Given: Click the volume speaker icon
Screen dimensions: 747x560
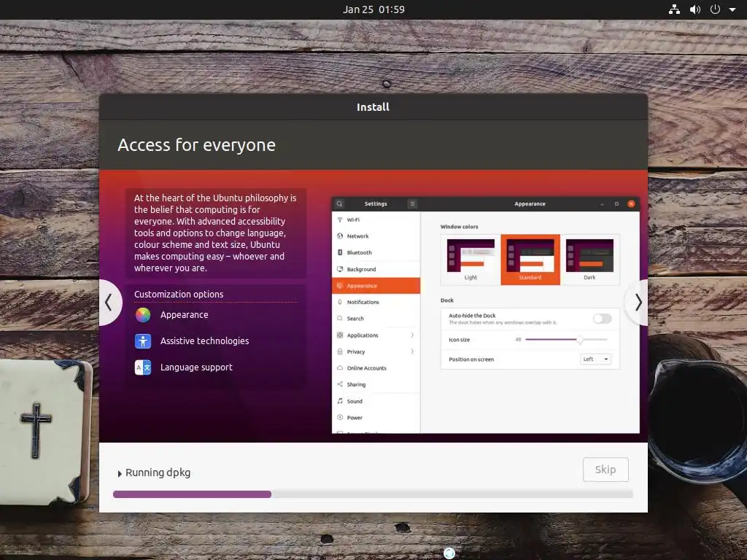Looking at the screenshot, I should [x=695, y=9].
